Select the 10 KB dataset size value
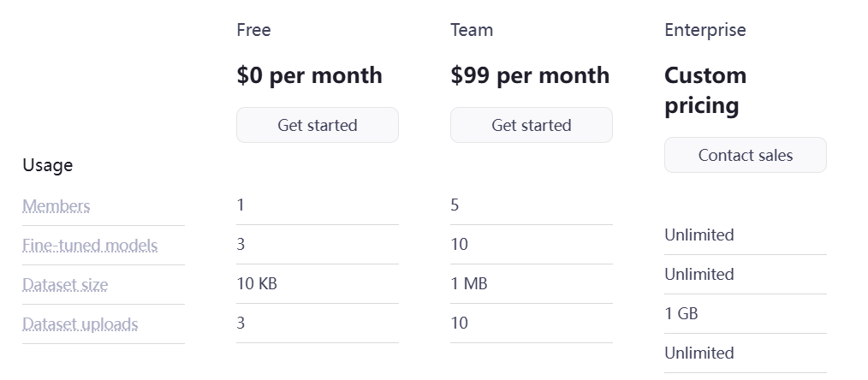Image resolution: width=868 pixels, height=380 pixels. click(x=257, y=284)
